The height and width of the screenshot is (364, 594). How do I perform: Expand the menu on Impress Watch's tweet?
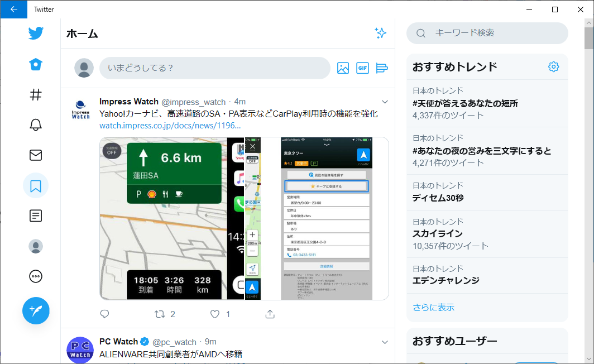pyautogui.click(x=385, y=102)
